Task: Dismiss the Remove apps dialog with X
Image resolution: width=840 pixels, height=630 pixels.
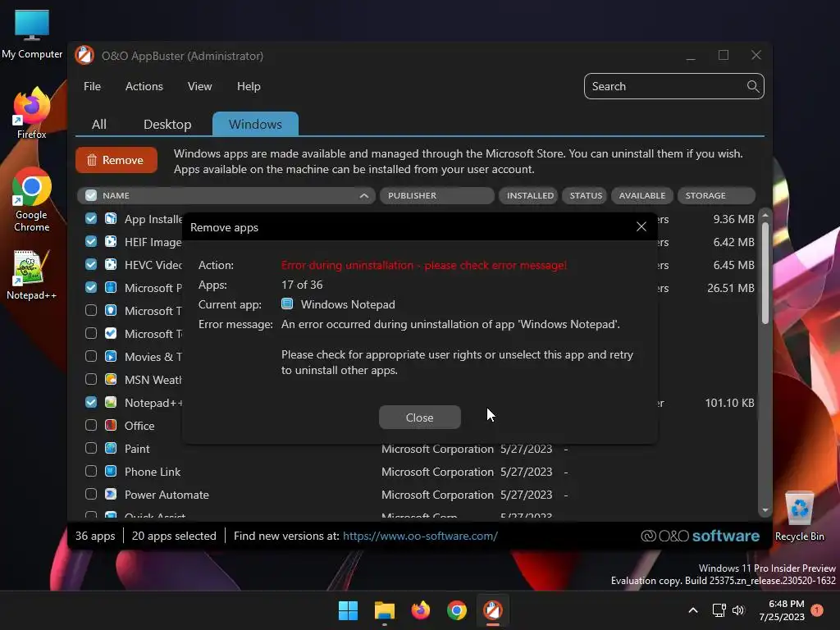Action: (641, 226)
